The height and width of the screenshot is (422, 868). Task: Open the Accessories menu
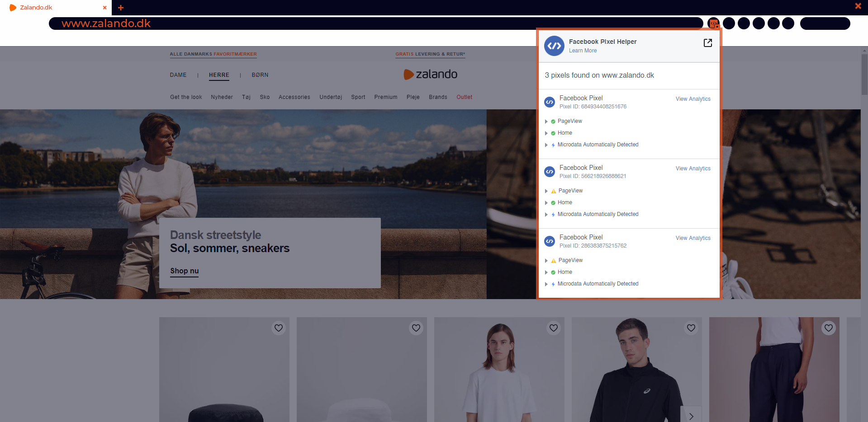(x=294, y=97)
